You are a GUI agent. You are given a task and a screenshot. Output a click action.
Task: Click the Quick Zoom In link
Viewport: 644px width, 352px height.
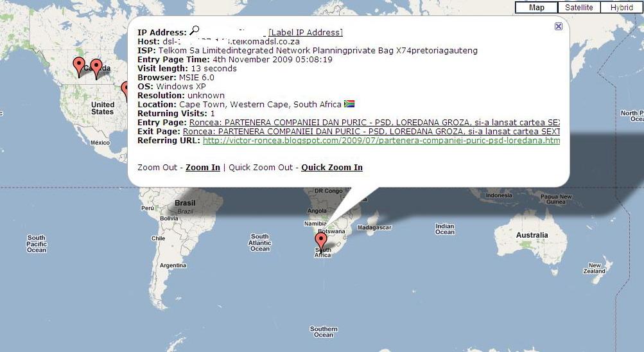point(332,167)
